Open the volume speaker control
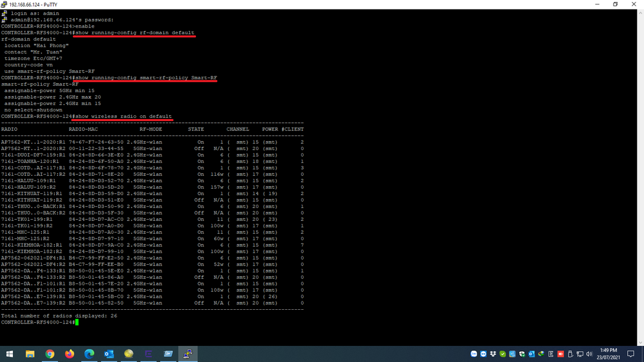This screenshot has height=362, width=644. [x=590, y=354]
